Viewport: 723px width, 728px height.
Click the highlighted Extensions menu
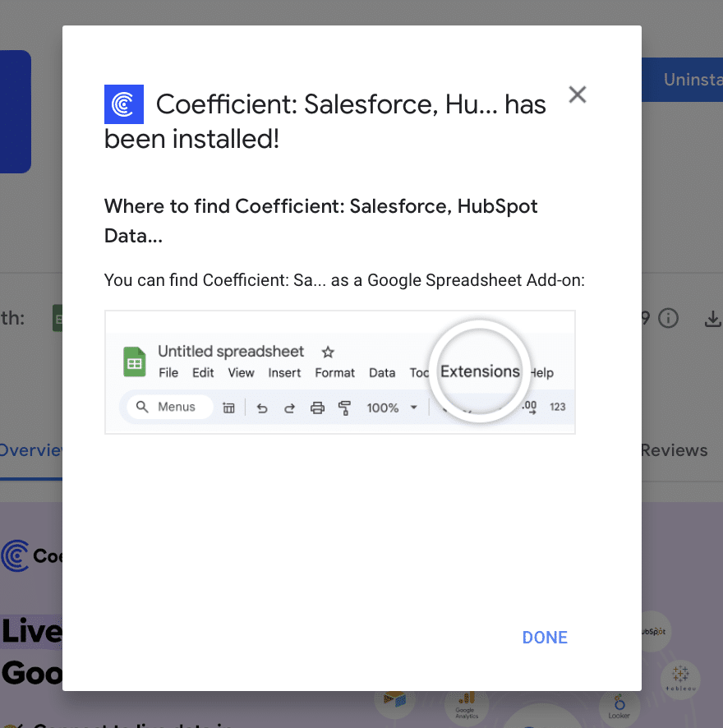[x=480, y=371]
